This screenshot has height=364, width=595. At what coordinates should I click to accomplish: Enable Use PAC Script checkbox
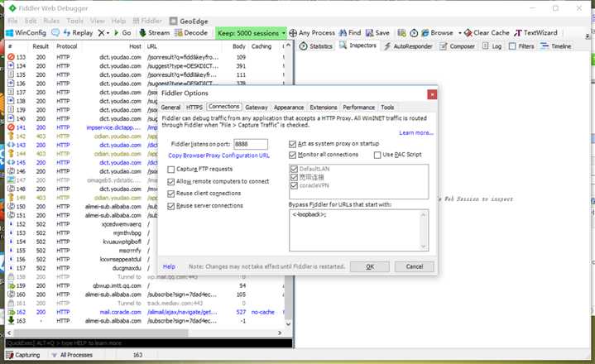377,155
